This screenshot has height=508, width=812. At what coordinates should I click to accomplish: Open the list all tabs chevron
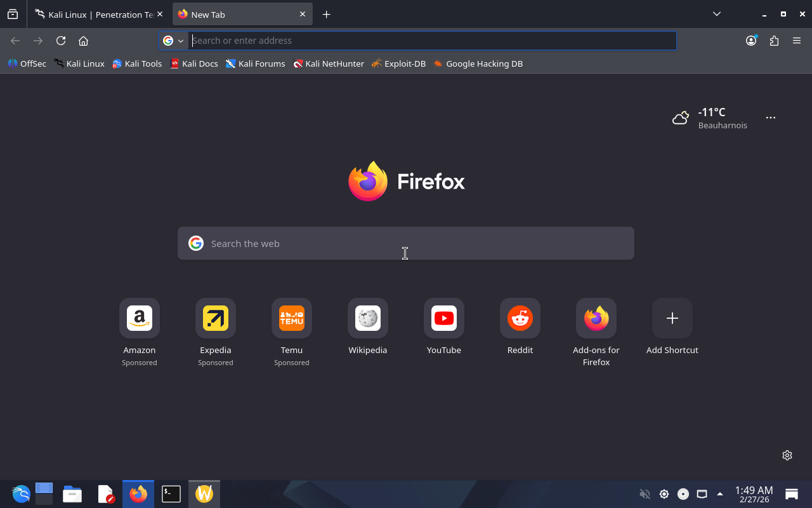(716, 14)
